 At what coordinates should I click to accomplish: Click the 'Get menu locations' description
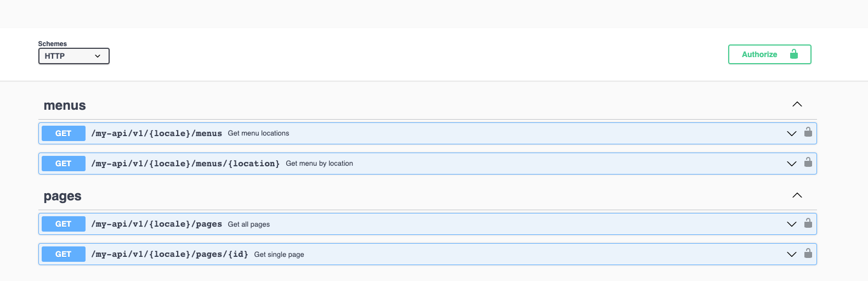(x=258, y=133)
